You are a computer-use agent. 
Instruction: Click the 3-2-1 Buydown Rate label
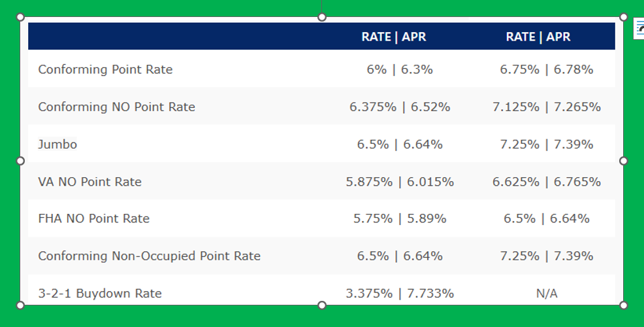(x=99, y=293)
